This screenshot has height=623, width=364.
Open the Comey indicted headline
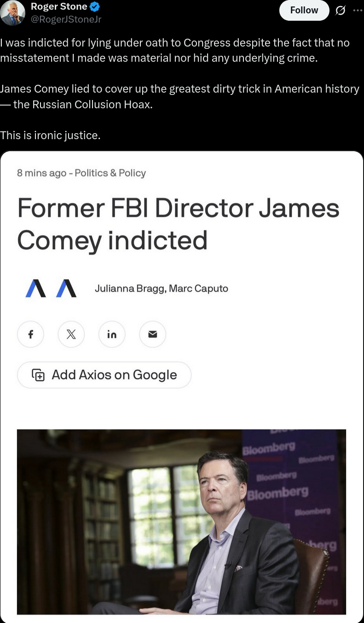[x=178, y=224]
